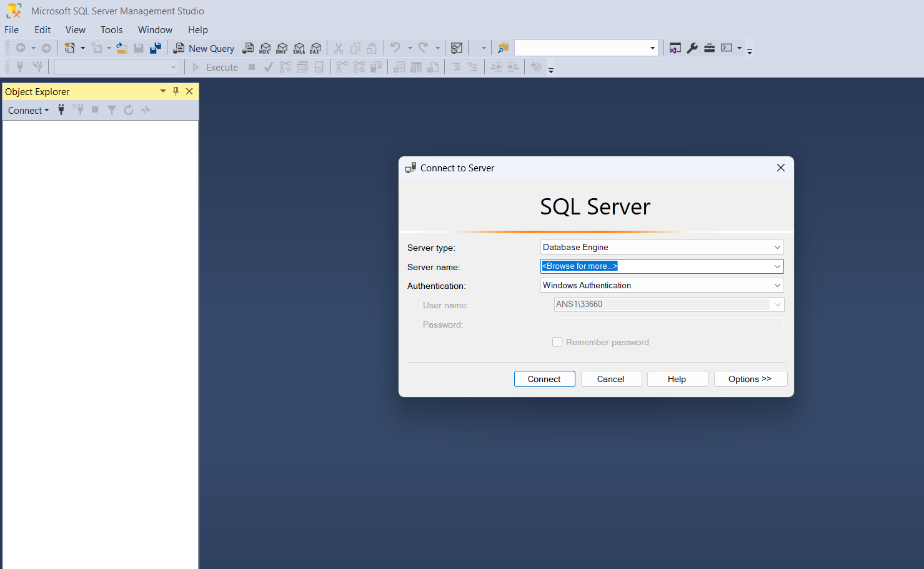Viewport: 924px width, 569px height.
Task: Toggle the Remember password checkbox
Action: (x=557, y=342)
